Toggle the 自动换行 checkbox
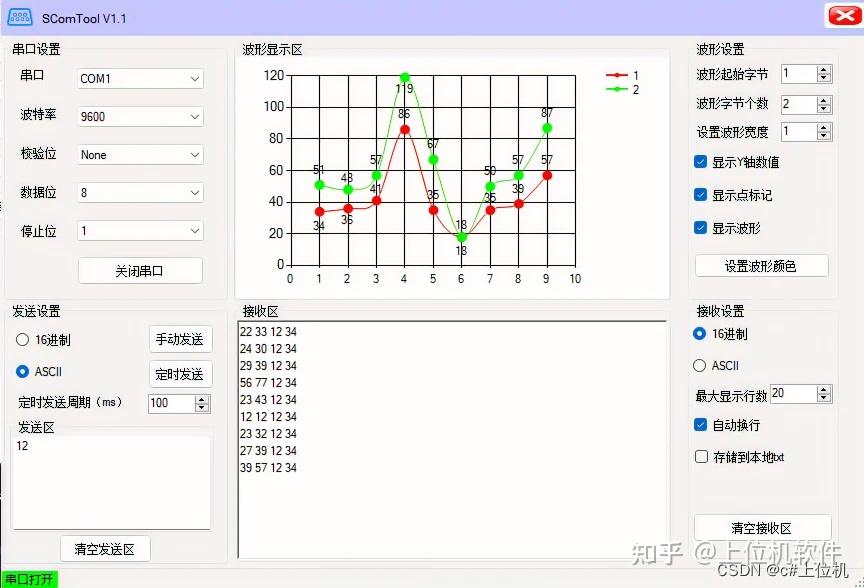 pos(700,424)
